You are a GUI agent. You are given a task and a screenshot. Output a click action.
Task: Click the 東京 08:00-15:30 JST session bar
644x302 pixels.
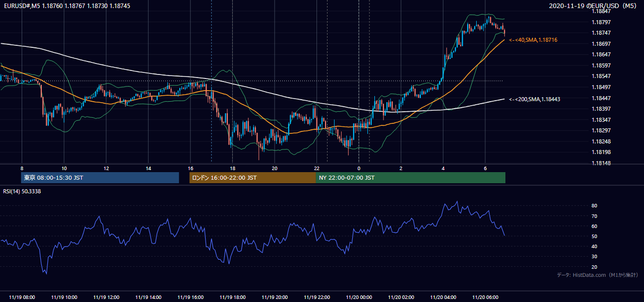click(100, 178)
